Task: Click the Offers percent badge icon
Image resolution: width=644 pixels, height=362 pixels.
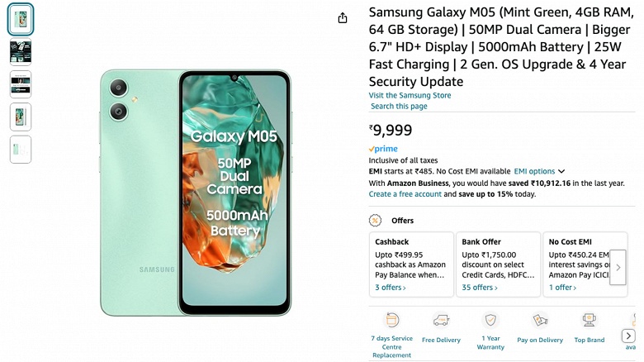Action: [376, 221]
